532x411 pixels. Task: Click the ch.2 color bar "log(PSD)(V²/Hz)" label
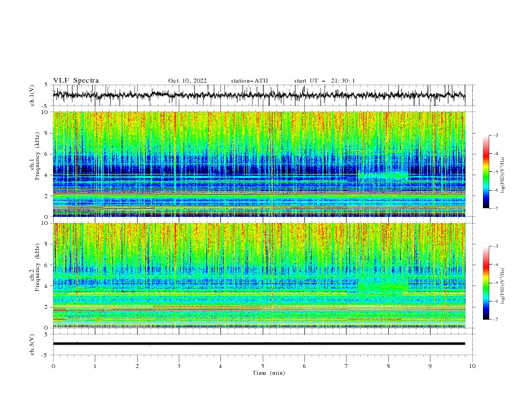(x=503, y=286)
